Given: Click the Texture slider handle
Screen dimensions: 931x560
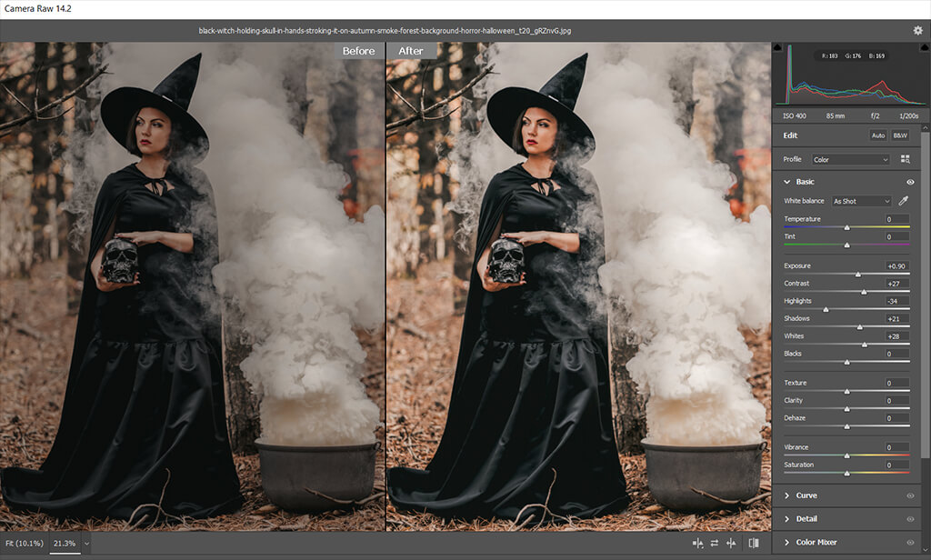Looking at the screenshot, I should [847, 391].
